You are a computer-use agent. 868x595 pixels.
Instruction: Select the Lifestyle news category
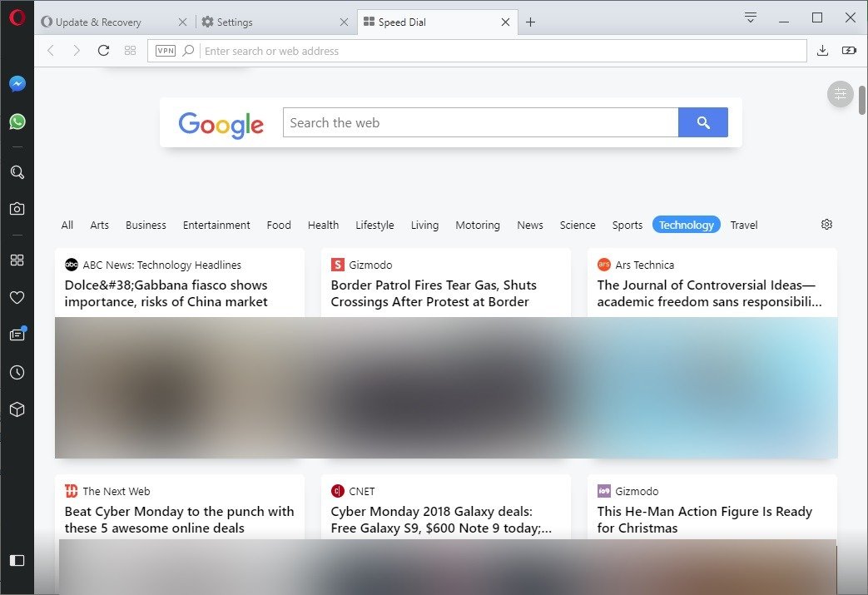tap(374, 225)
